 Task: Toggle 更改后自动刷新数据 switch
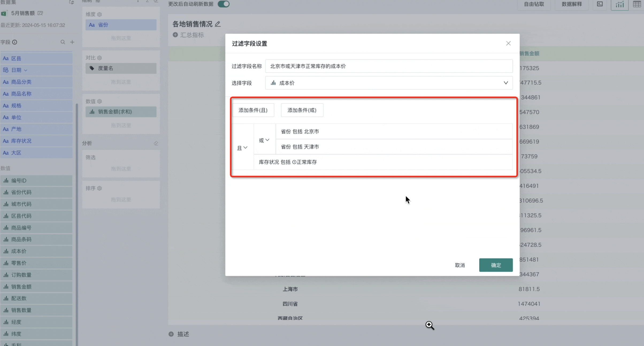point(224,4)
